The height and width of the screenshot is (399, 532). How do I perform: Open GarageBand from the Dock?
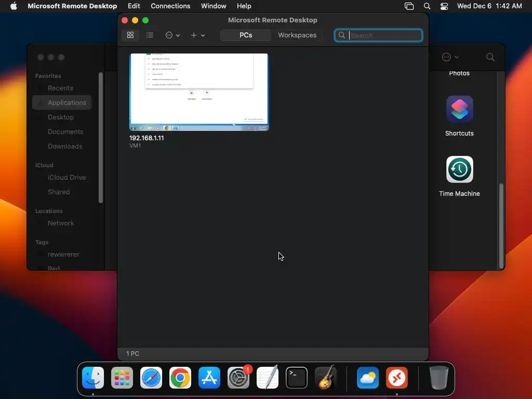[326, 378]
